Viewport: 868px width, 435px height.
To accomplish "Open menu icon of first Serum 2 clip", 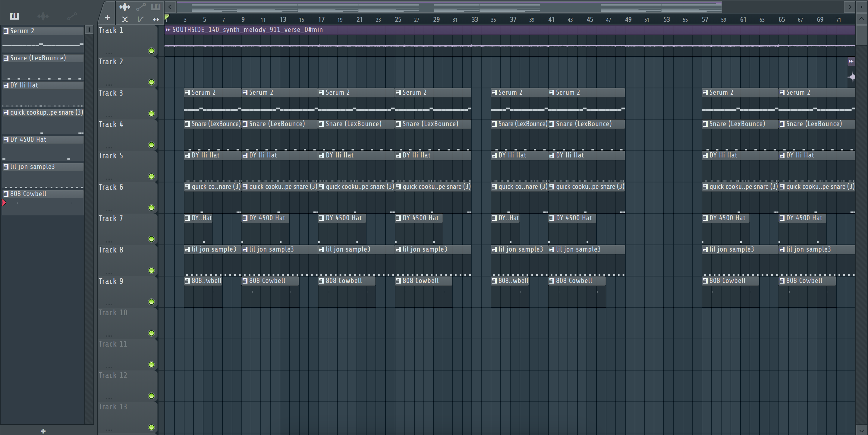I will (x=187, y=93).
